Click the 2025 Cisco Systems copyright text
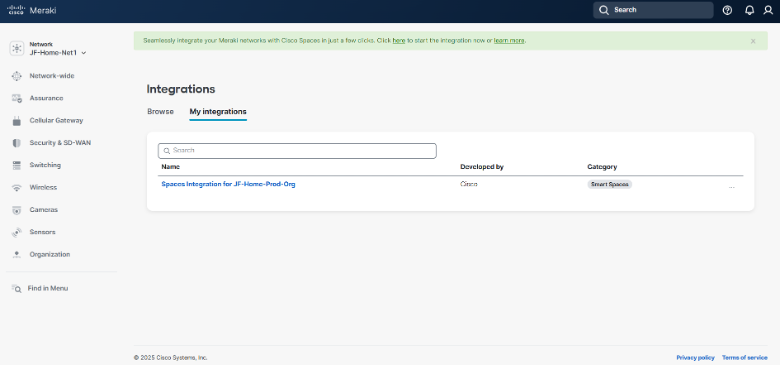 pyautogui.click(x=171, y=358)
